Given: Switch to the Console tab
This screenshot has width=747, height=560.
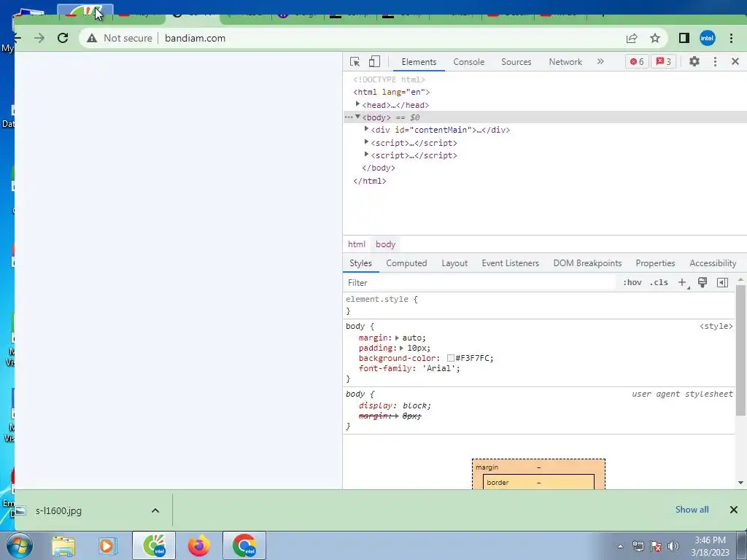Looking at the screenshot, I should click(x=469, y=62).
